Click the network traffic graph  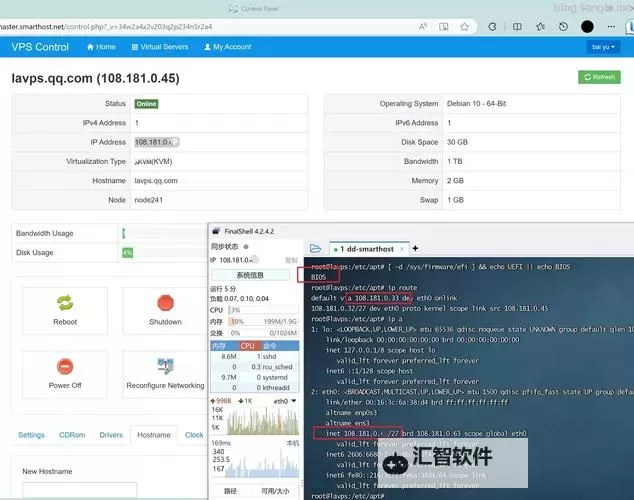click(x=262, y=421)
